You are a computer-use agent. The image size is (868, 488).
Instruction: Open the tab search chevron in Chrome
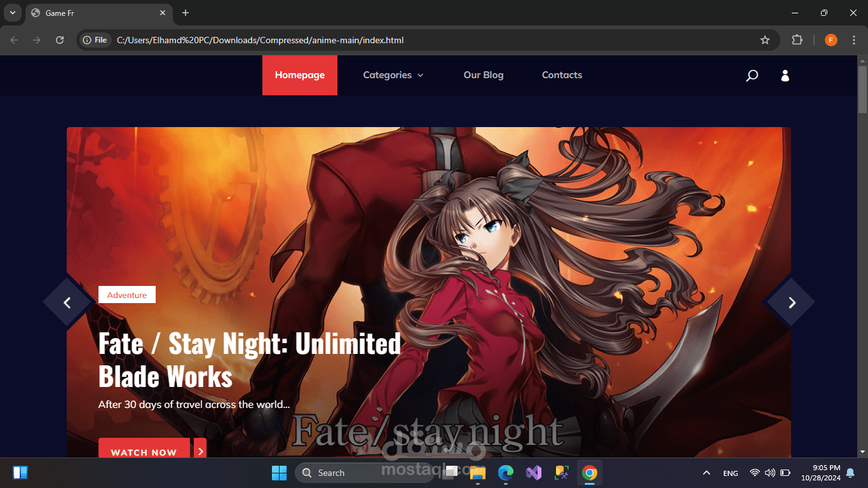click(x=11, y=12)
